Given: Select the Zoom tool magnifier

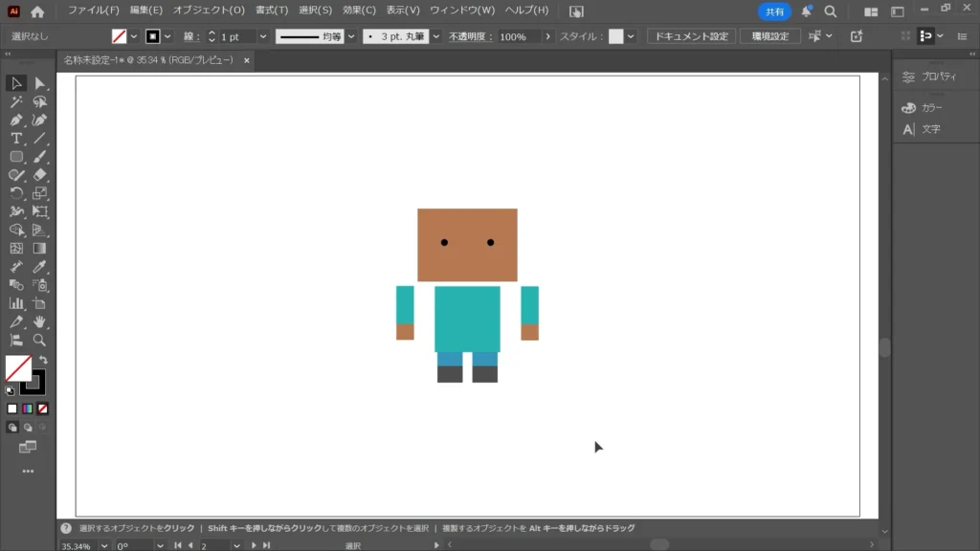Looking at the screenshot, I should [x=39, y=341].
